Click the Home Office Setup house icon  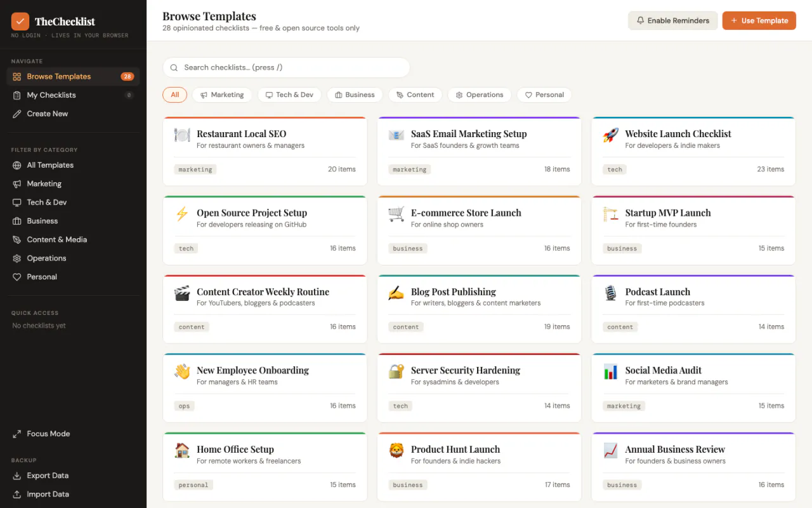click(182, 450)
